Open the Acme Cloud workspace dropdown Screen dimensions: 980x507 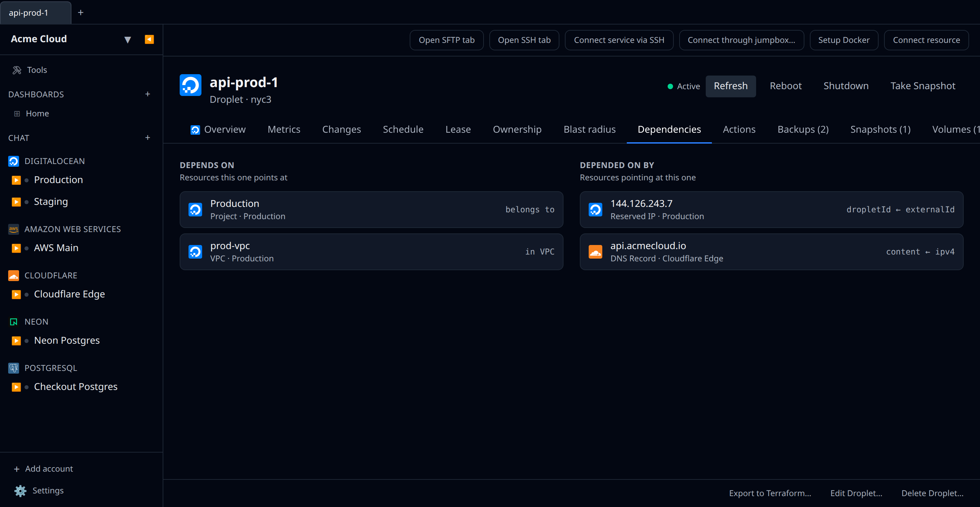128,39
